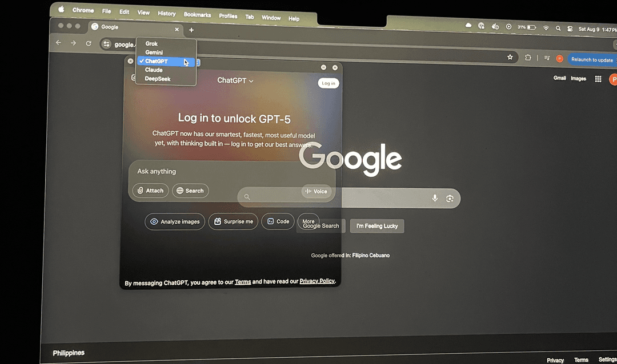
Task: Reload the current page
Action: pos(89,43)
